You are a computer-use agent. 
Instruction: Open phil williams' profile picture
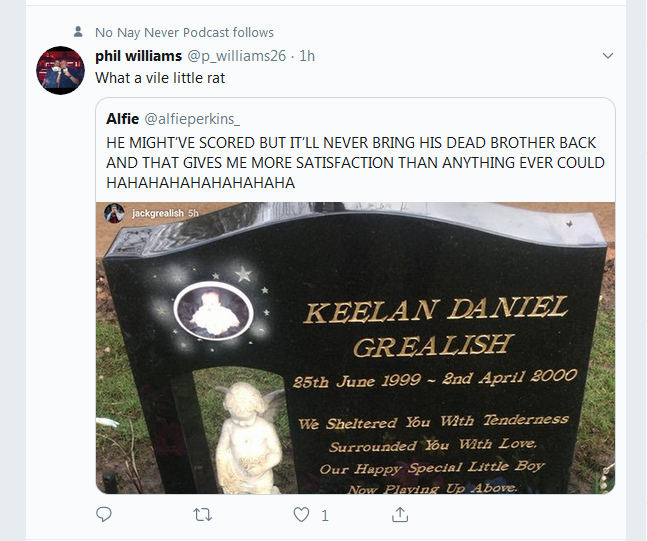pyautogui.click(x=60, y=70)
